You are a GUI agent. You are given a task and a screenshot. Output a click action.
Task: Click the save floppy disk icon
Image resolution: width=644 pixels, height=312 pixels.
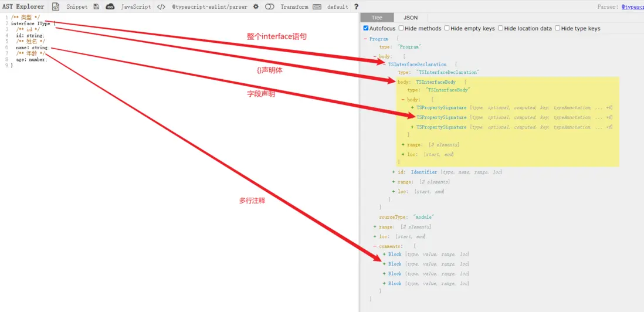[x=96, y=6]
